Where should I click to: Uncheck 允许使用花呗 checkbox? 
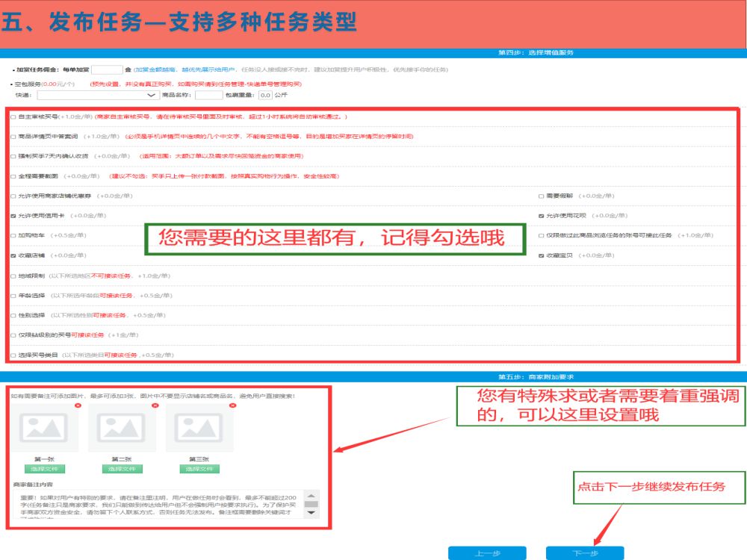(541, 216)
